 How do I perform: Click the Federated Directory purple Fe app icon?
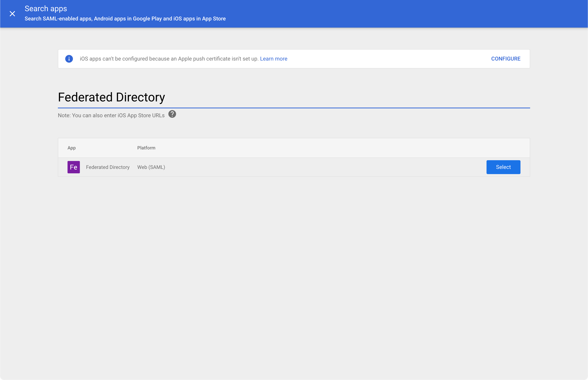(73, 167)
